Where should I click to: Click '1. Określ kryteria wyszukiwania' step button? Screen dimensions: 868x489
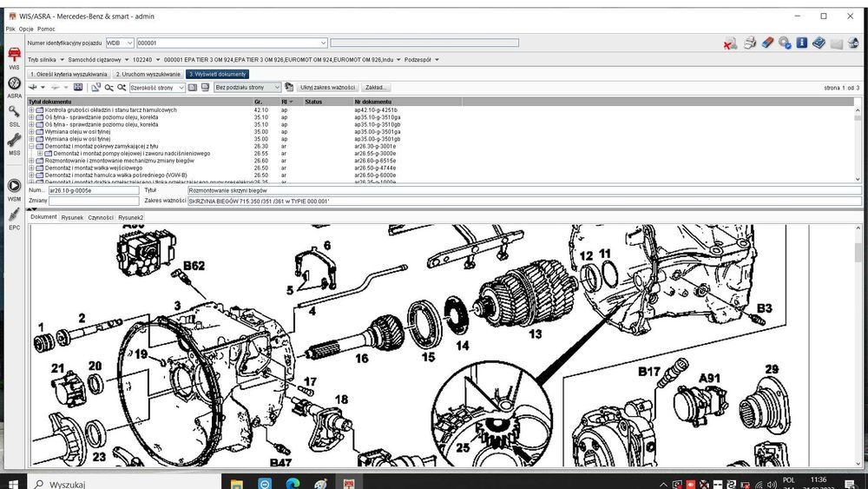click(69, 74)
